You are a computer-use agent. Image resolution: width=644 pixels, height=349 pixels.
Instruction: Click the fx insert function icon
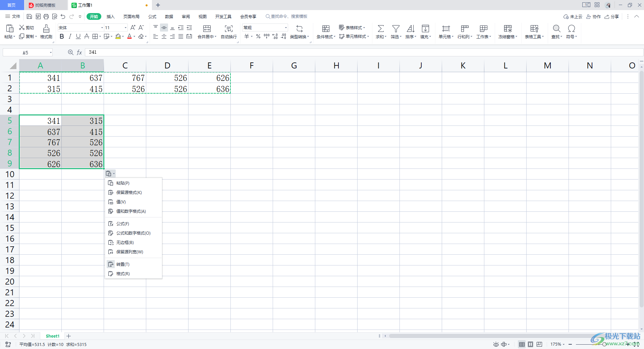click(79, 52)
